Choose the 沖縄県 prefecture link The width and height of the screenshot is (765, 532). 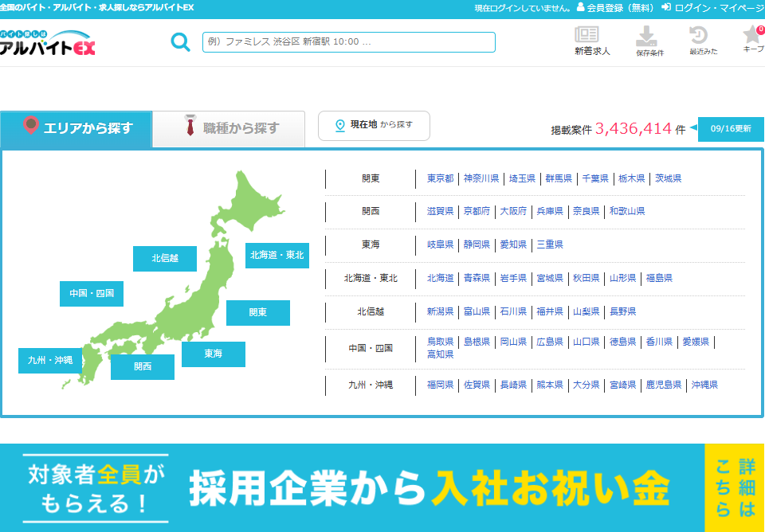(704, 385)
